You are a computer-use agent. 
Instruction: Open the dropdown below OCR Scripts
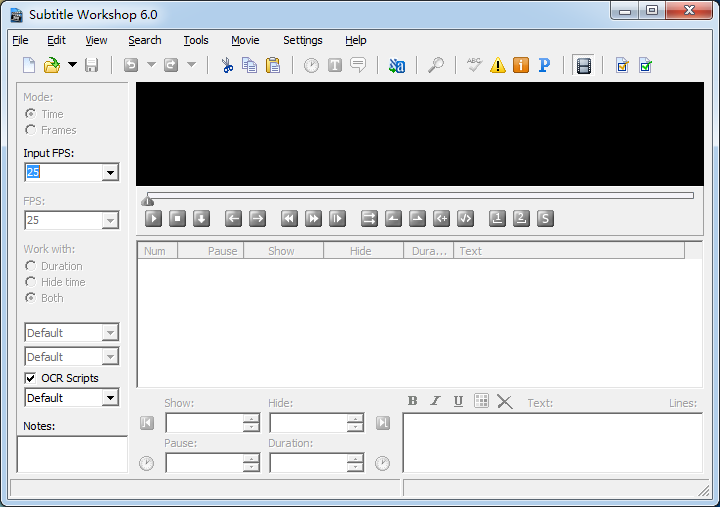(x=110, y=398)
